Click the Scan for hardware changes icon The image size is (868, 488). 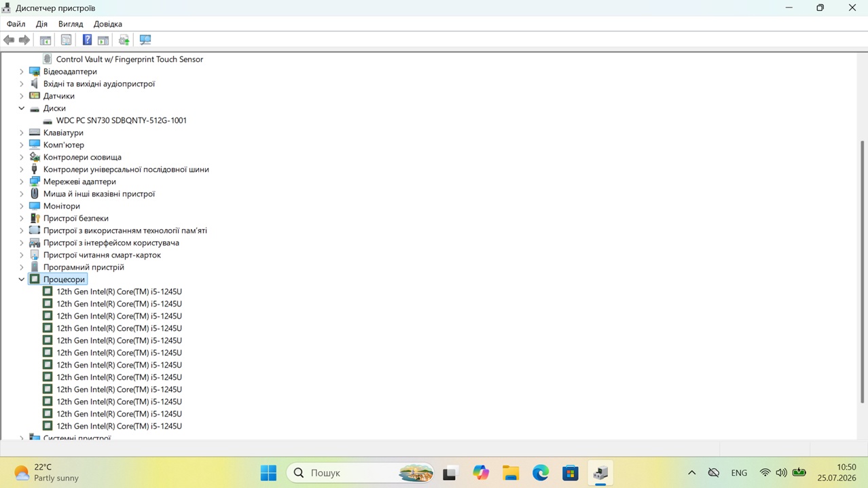[145, 40]
